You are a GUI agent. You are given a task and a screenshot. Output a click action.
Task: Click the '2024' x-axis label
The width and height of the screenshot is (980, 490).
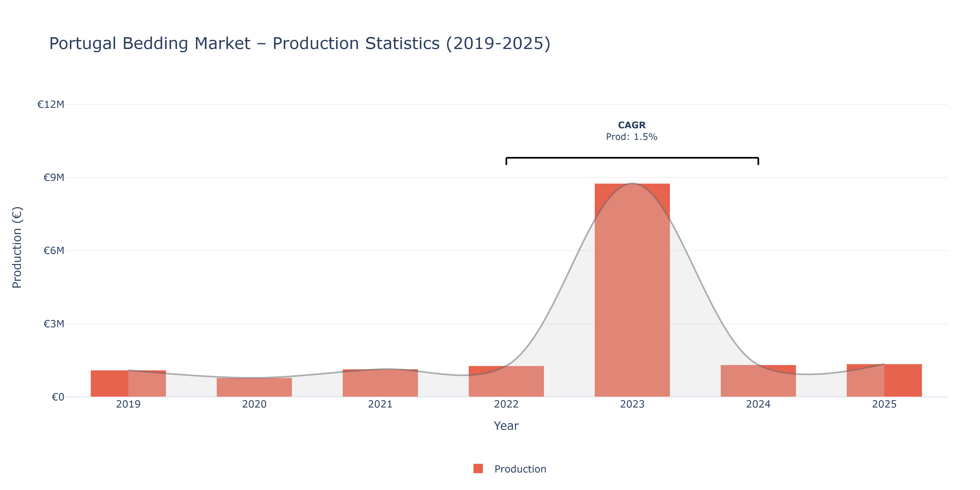pyautogui.click(x=758, y=404)
